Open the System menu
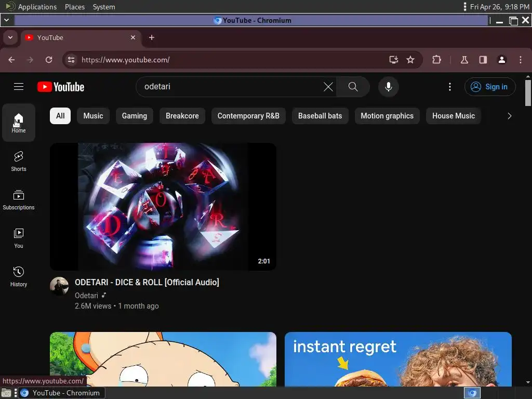This screenshot has width=532, height=399. click(104, 7)
